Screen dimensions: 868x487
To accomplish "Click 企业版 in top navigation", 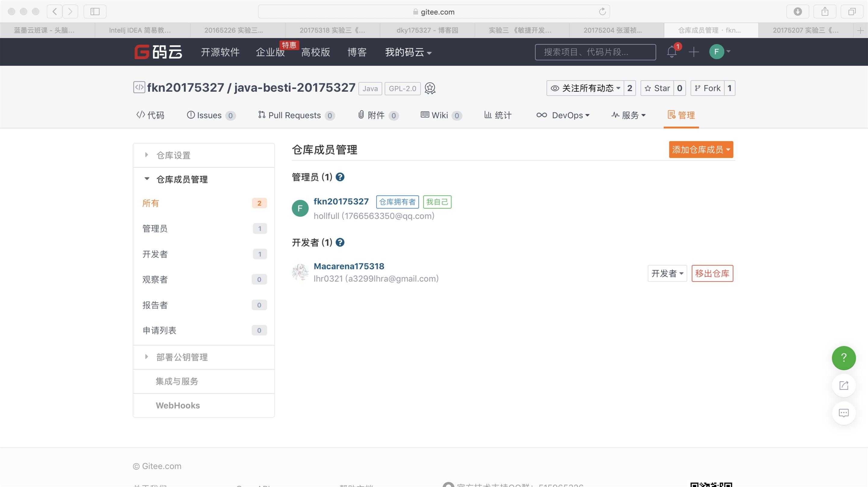I will pos(270,52).
